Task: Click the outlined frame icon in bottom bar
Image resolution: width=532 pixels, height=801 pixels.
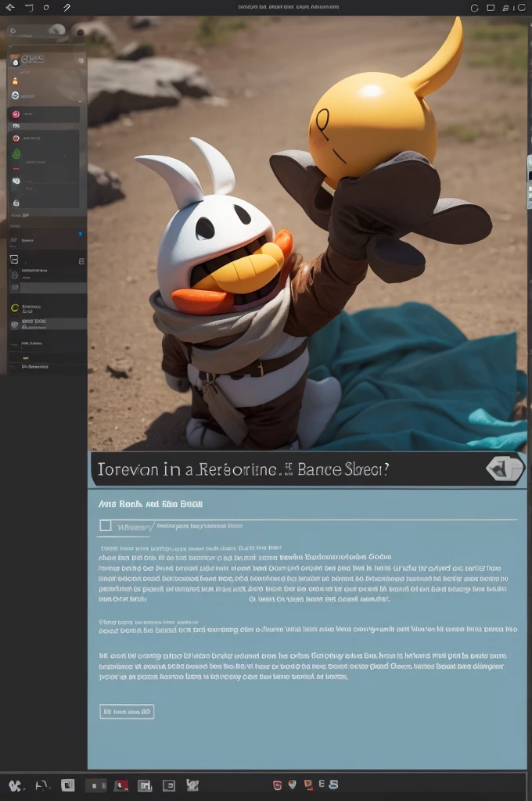Action: click(169, 785)
